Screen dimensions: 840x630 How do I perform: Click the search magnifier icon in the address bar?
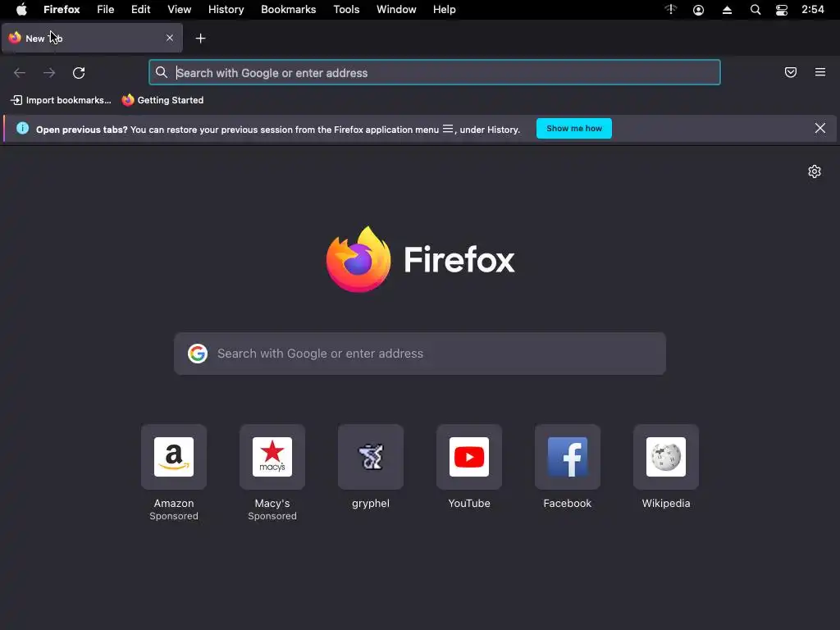tap(162, 72)
